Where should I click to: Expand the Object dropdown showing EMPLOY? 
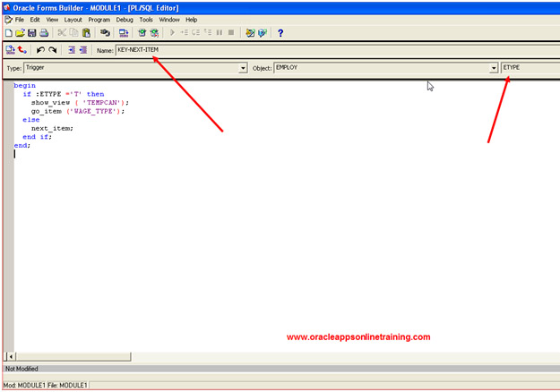493,68
